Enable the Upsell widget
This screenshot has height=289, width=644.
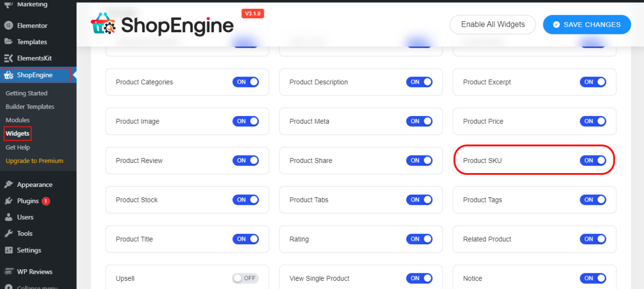(x=245, y=278)
